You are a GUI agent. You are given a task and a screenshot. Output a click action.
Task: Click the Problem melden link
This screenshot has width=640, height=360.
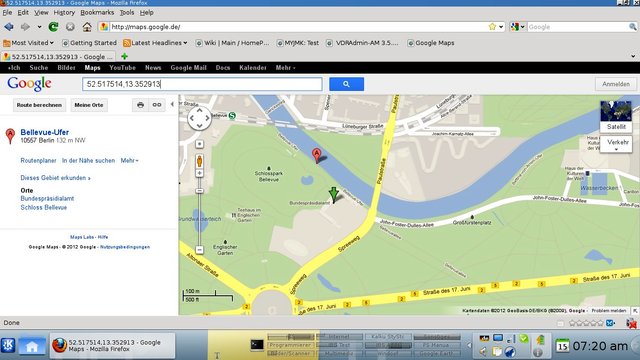(x=609, y=311)
